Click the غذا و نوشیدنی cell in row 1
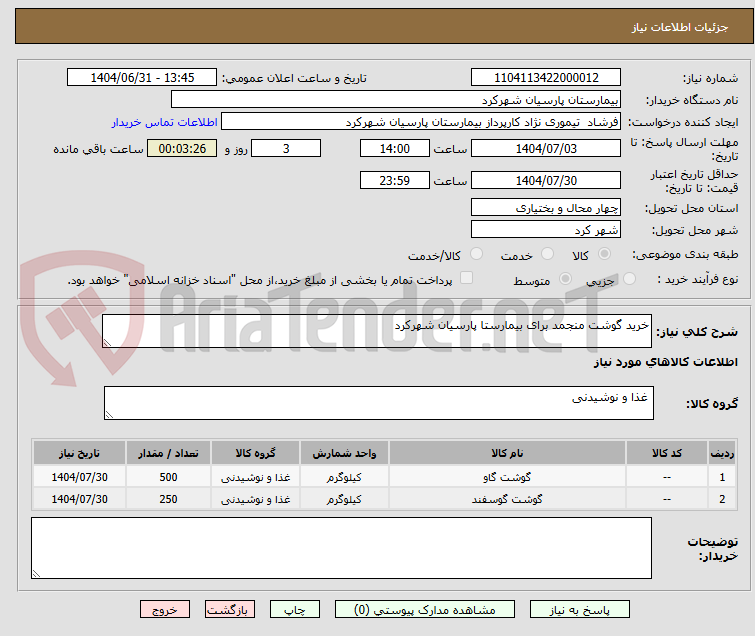 click(256, 477)
